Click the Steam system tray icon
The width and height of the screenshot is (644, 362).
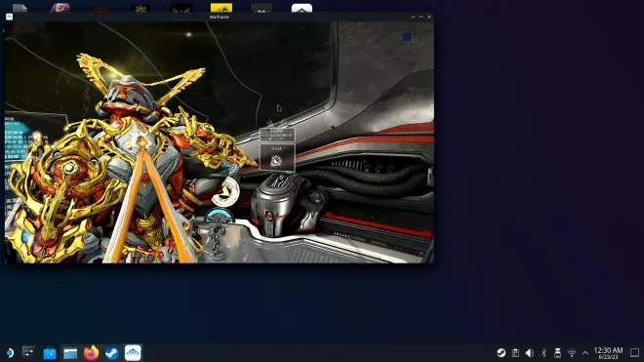coord(502,353)
